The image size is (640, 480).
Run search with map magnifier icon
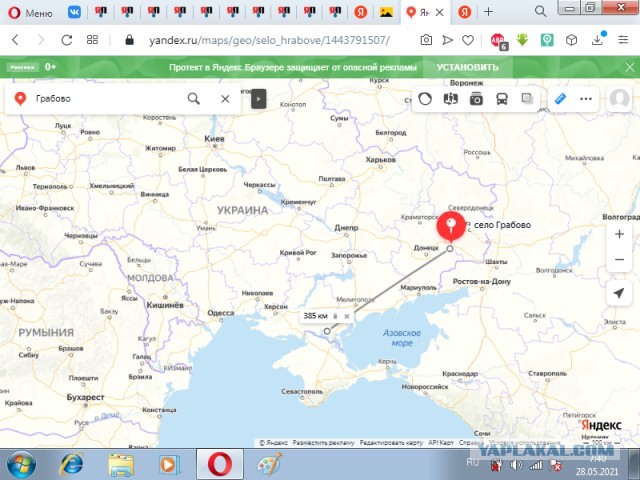point(194,99)
